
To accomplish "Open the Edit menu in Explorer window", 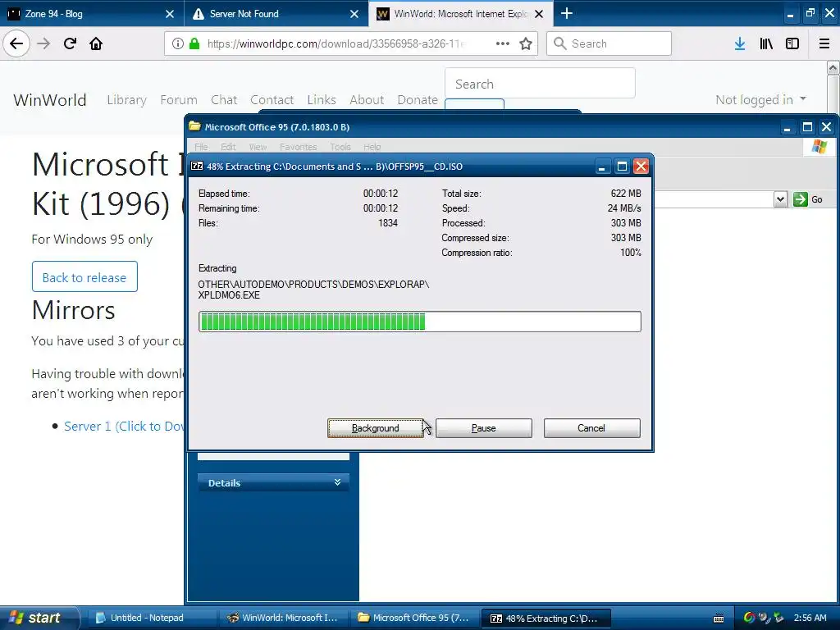I will click(228, 147).
